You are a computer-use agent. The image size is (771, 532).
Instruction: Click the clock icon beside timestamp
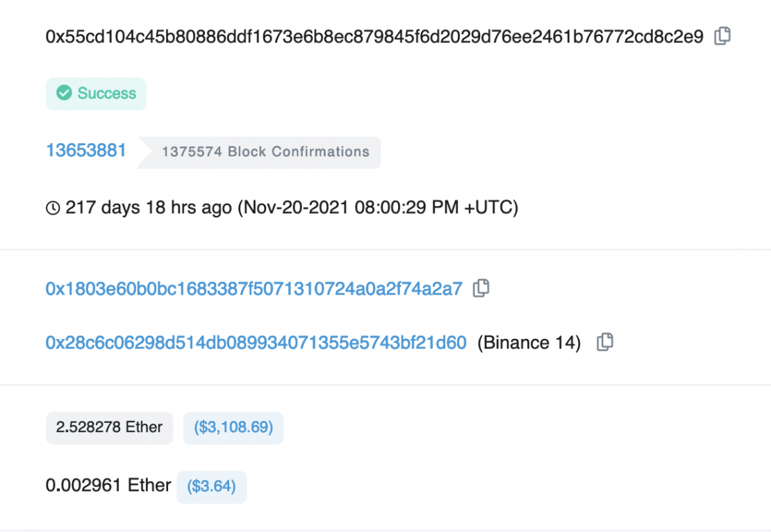53,208
